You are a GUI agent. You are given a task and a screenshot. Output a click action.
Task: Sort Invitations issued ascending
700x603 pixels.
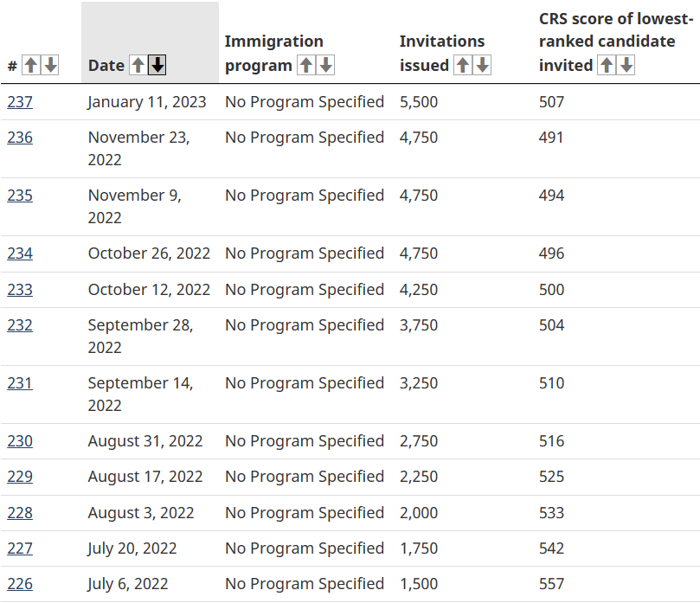point(463,65)
